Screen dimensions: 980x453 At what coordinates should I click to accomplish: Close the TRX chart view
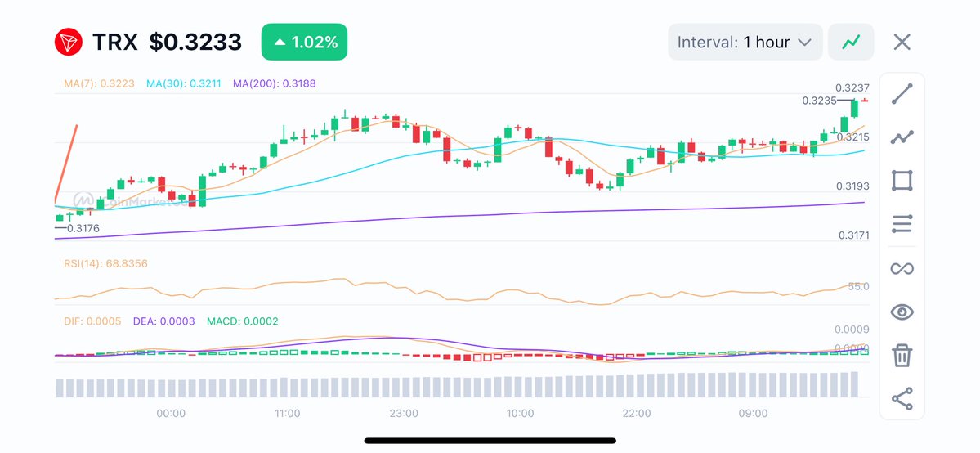(902, 42)
